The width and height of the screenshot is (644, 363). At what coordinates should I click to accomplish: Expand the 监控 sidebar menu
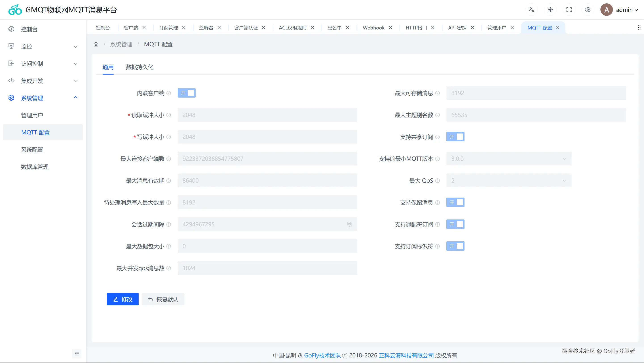(x=43, y=46)
